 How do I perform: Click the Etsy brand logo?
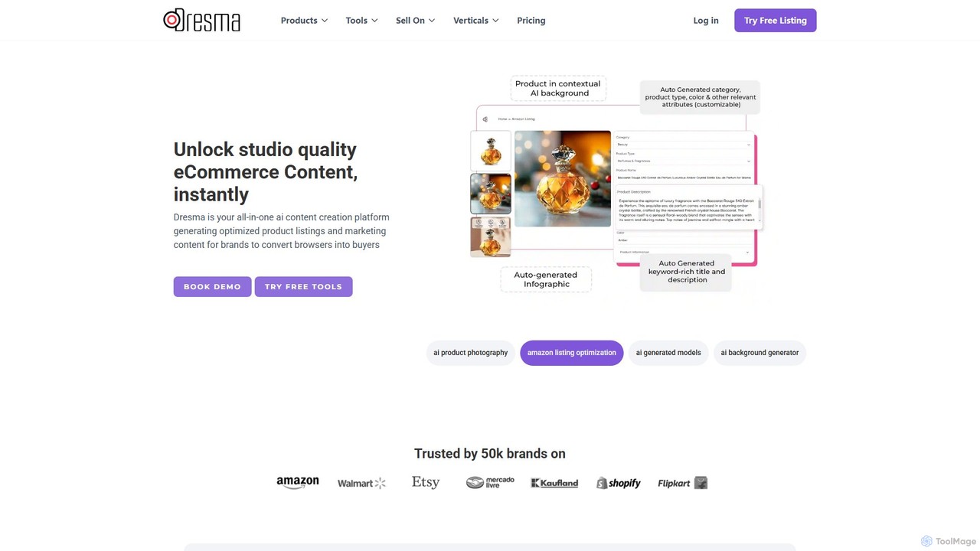pyautogui.click(x=426, y=482)
